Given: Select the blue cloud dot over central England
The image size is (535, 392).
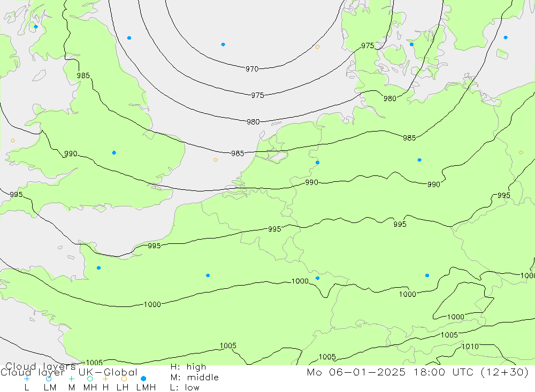Looking at the screenshot, I should point(114,153).
